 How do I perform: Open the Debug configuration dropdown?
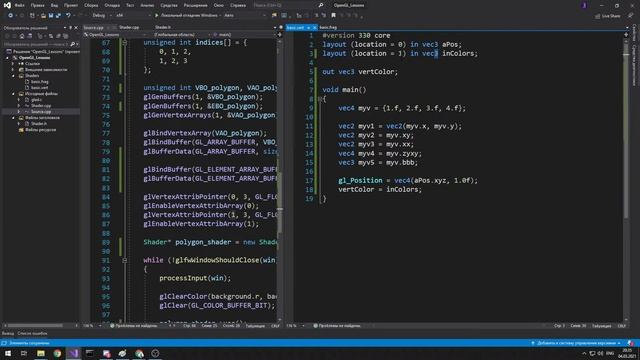point(102,16)
